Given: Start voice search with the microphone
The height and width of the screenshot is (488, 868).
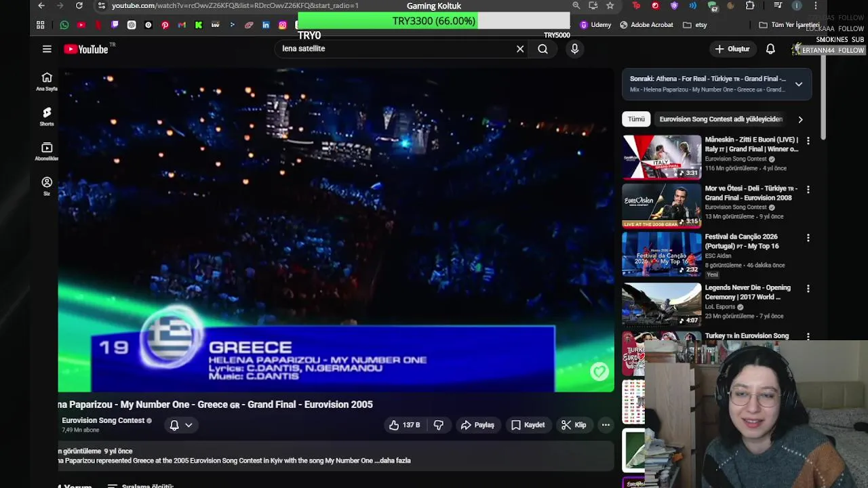Looking at the screenshot, I should click(574, 49).
